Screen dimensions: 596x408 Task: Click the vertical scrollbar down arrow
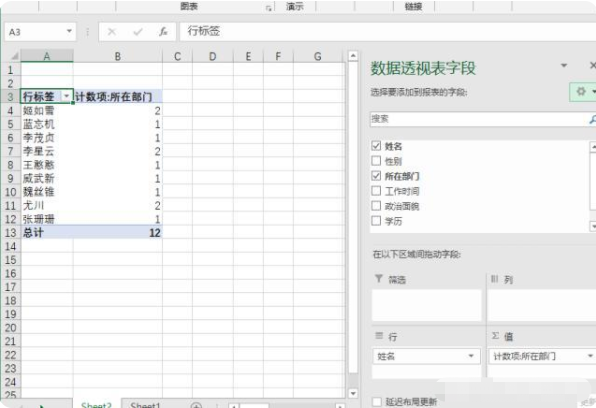tap(353, 394)
